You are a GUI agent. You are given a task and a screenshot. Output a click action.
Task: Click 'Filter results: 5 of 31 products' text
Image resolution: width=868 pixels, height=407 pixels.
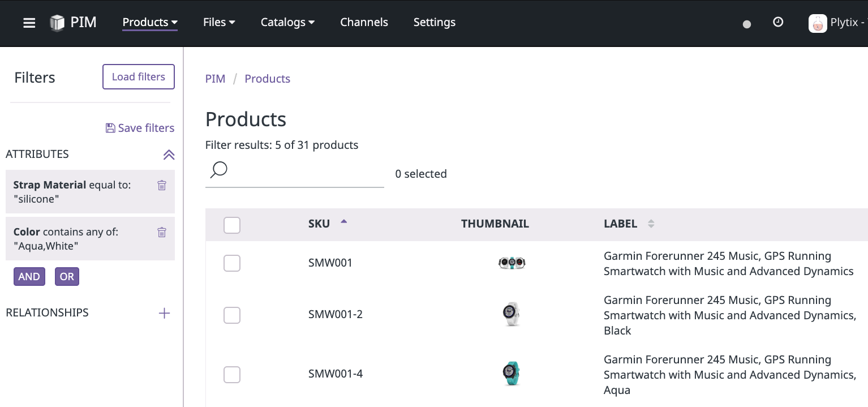[282, 145]
